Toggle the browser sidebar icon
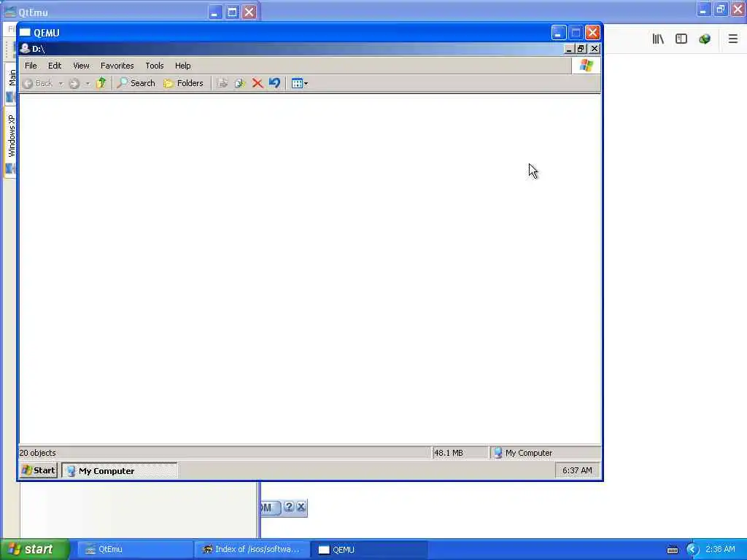This screenshot has height=560, width=747. click(x=681, y=39)
